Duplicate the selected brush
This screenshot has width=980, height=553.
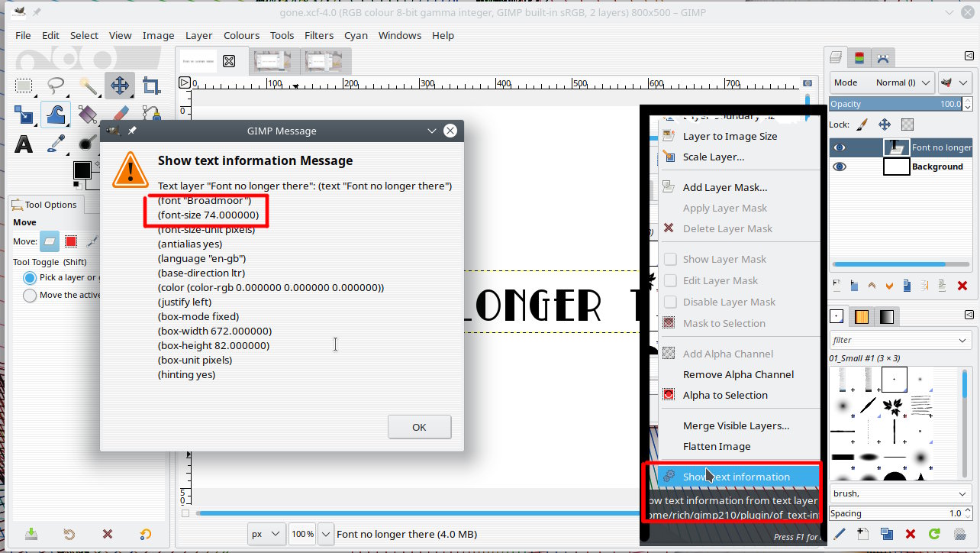click(886, 534)
